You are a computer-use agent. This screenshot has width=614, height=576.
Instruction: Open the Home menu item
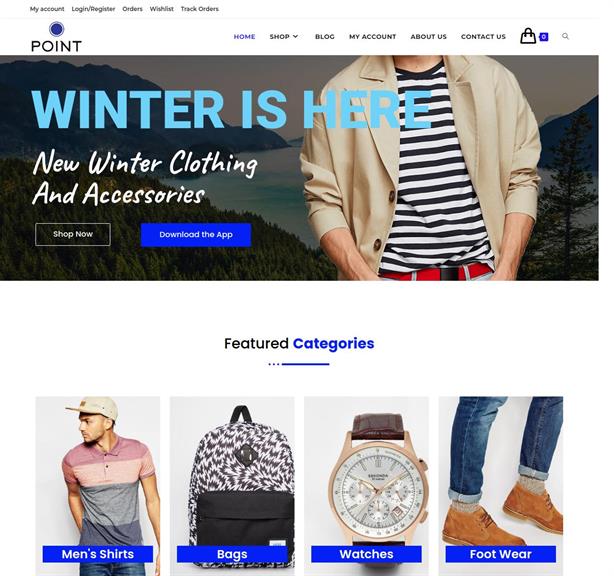click(x=244, y=36)
